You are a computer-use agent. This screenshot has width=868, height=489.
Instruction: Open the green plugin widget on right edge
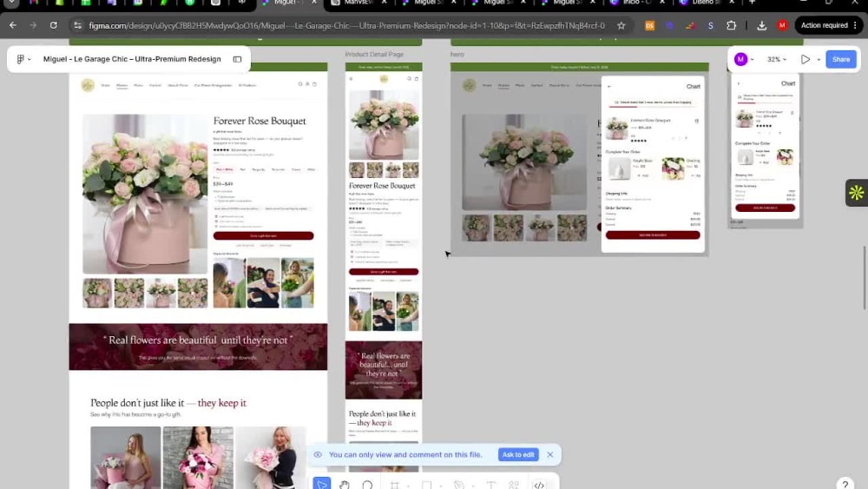click(x=857, y=193)
